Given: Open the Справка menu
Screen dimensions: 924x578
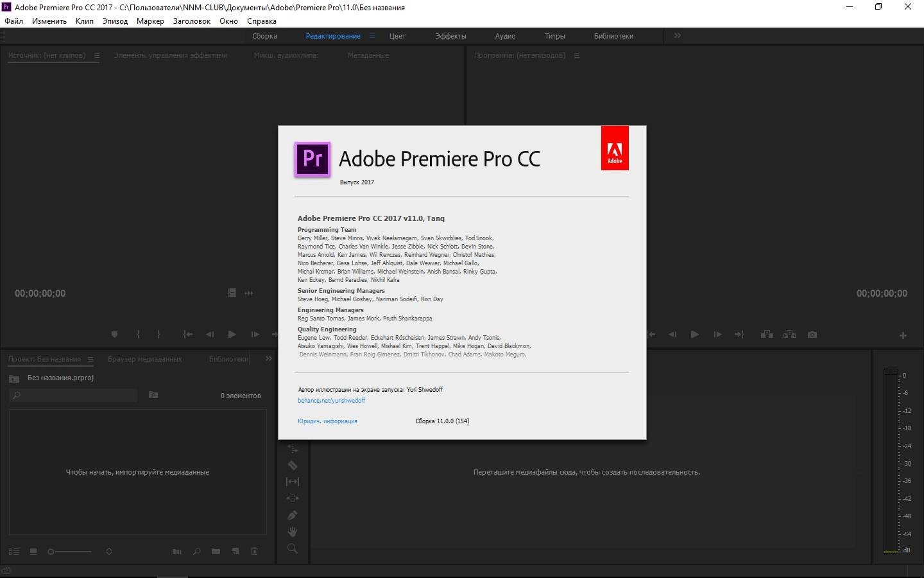Looking at the screenshot, I should coord(262,21).
